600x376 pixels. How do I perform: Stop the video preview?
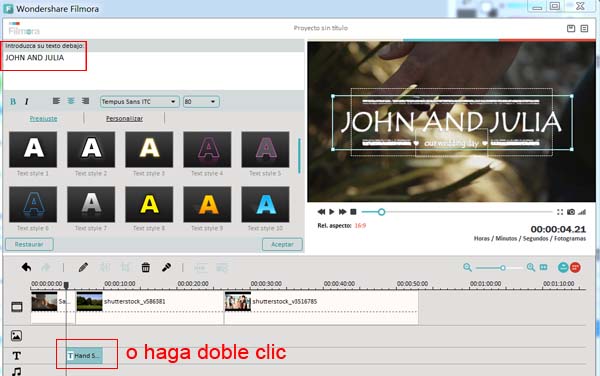pos(353,212)
